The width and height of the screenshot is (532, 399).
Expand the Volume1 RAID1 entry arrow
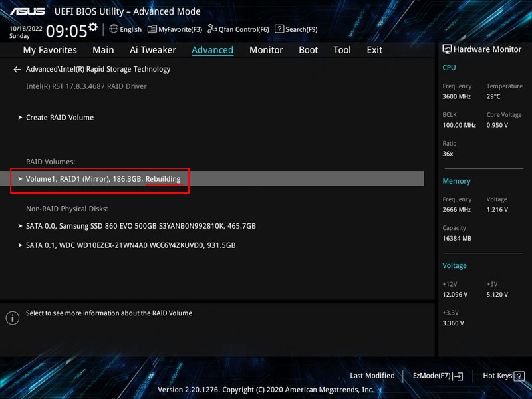20,178
